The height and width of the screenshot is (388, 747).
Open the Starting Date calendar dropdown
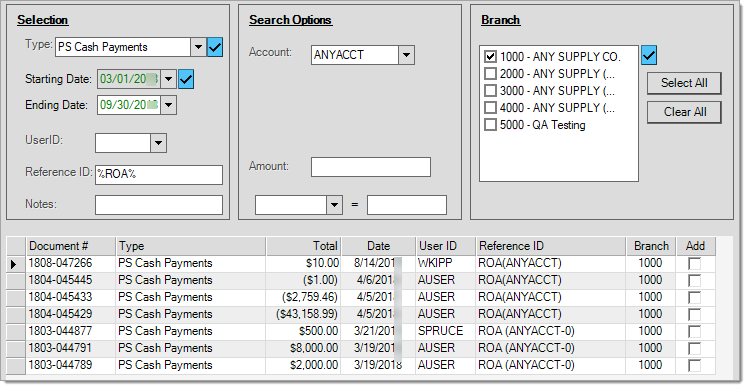[x=168, y=79]
